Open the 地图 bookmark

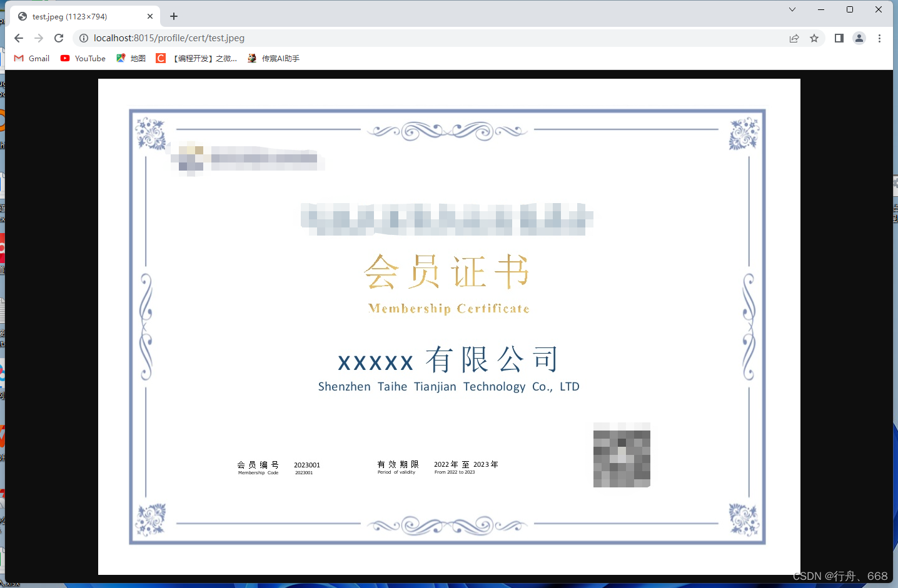click(x=130, y=58)
